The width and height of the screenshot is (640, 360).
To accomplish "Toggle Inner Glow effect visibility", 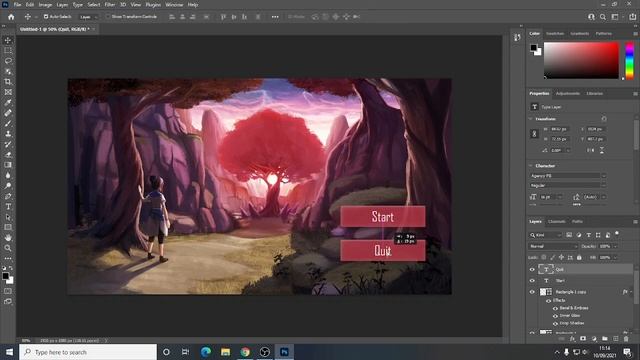I will (555, 316).
